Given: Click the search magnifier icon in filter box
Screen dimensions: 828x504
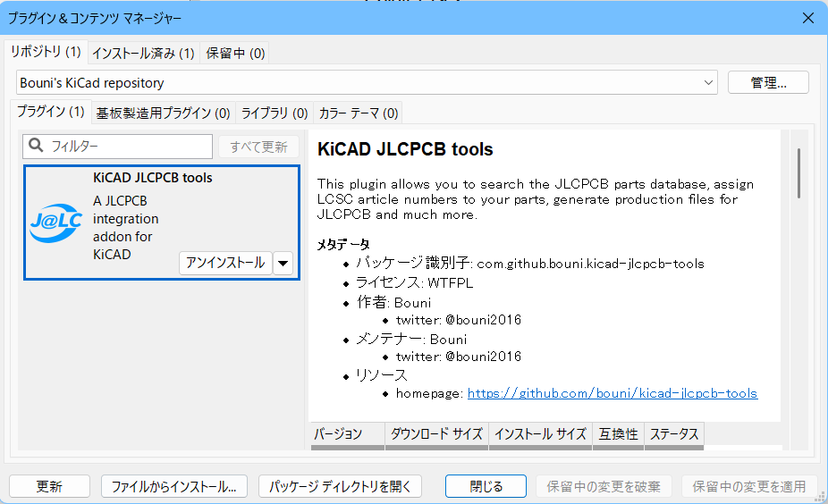Looking at the screenshot, I should click(36, 145).
